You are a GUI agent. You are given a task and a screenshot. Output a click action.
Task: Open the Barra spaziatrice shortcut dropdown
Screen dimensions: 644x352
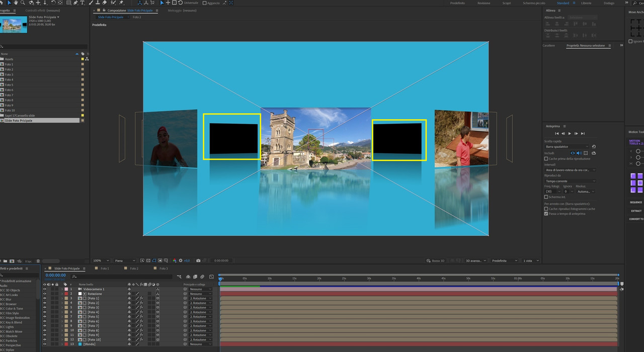click(x=567, y=146)
